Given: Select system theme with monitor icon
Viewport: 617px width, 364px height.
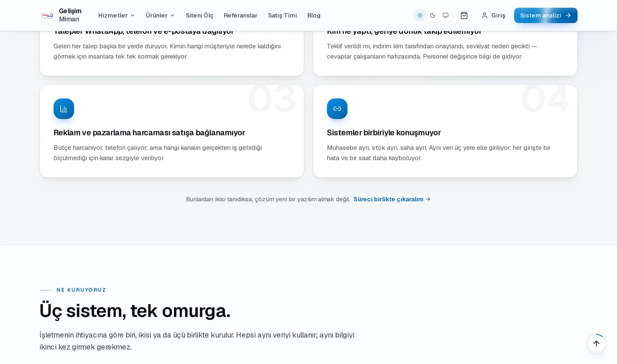Looking at the screenshot, I should pyautogui.click(x=445, y=15).
